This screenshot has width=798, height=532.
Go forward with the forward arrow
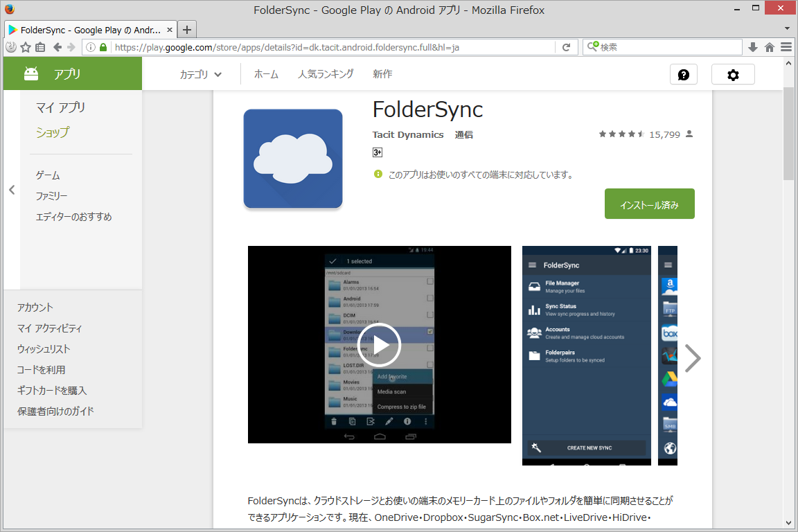point(71,47)
